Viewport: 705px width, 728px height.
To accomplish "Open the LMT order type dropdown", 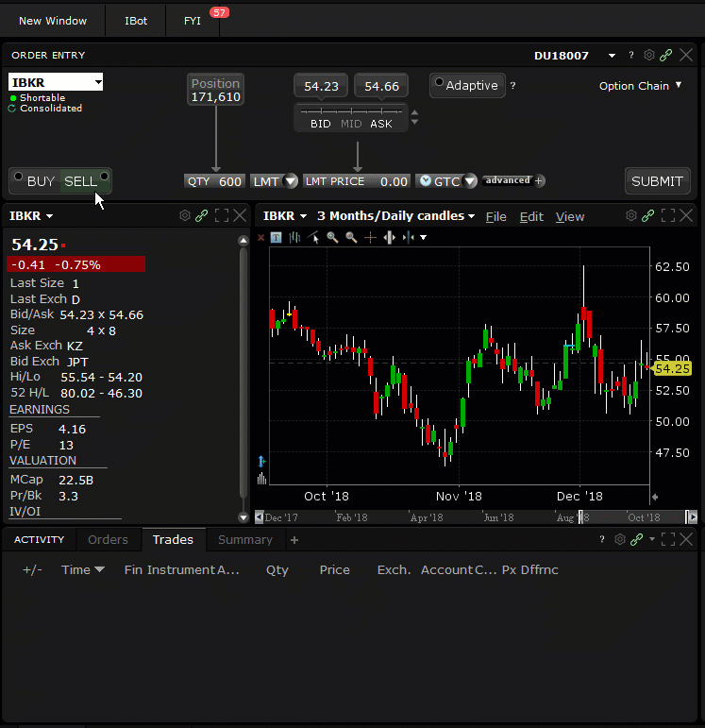I will pyautogui.click(x=274, y=181).
